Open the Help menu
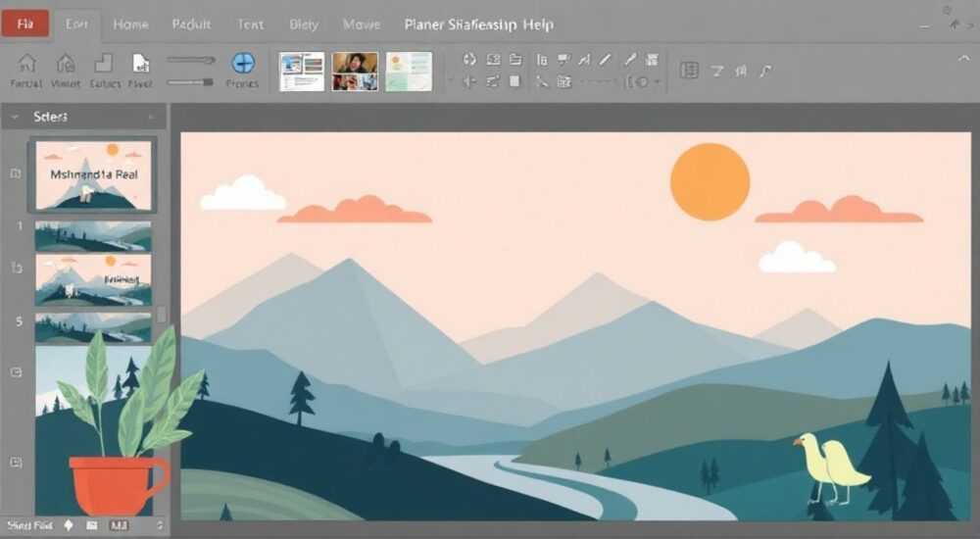 click(x=538, y=24)
